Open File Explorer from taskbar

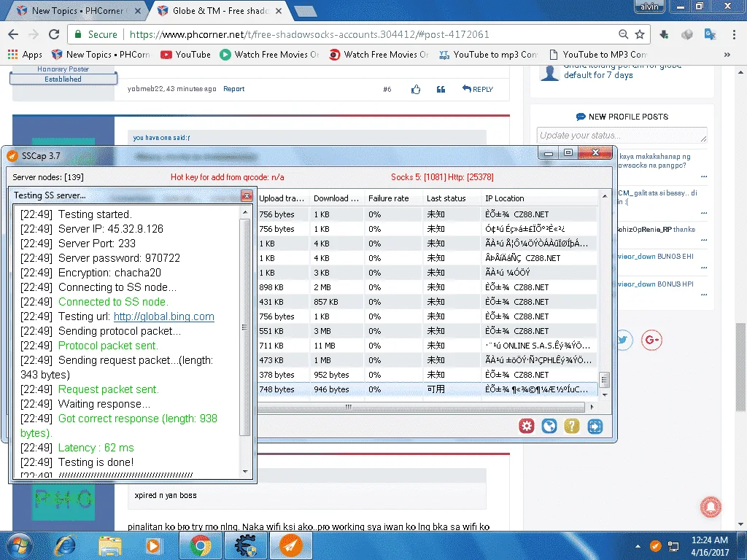[x=109, y=545]
